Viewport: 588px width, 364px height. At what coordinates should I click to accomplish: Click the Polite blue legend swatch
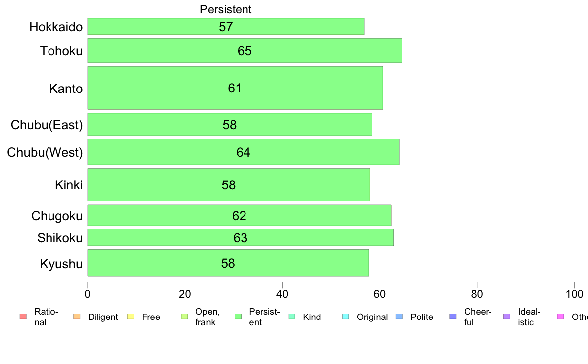coord(399,317)
